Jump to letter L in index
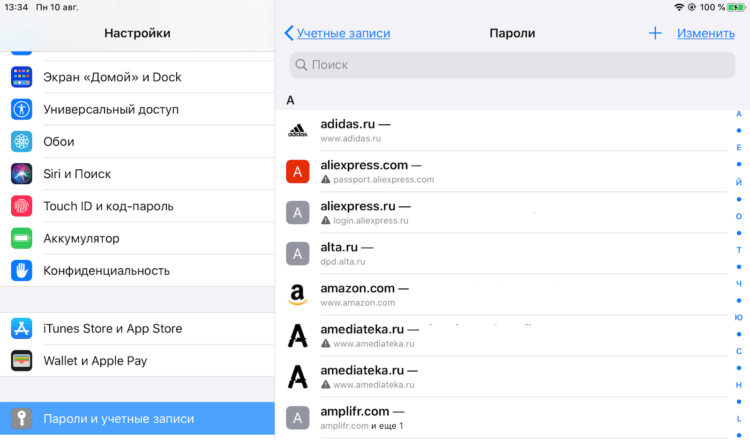This screenshot has height=440, width=750. tap(739, 418)
